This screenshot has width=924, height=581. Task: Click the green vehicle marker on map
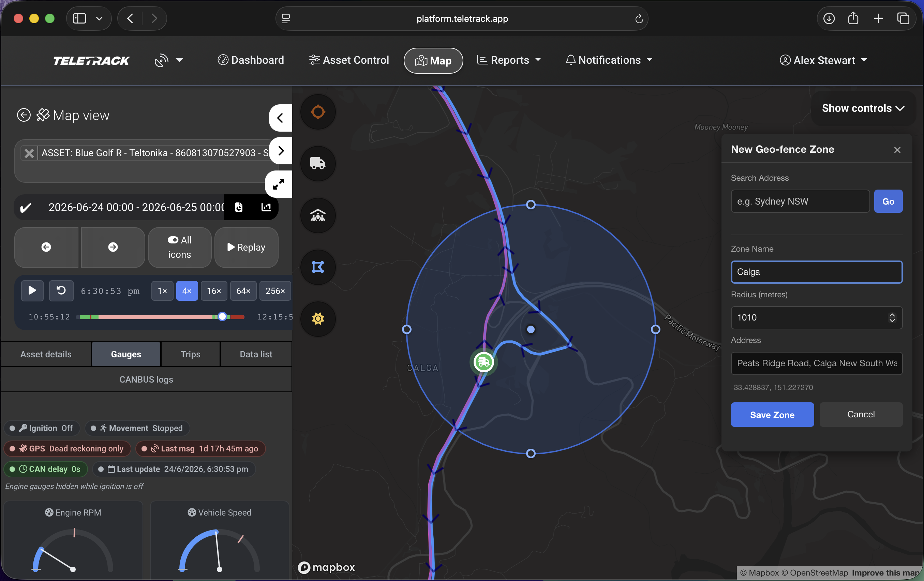click(x=483, y=362)
